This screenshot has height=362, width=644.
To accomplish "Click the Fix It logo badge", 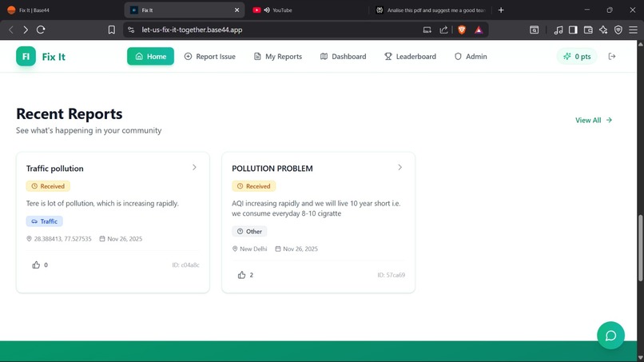I will pyautogui.click(x=26, y=56).
